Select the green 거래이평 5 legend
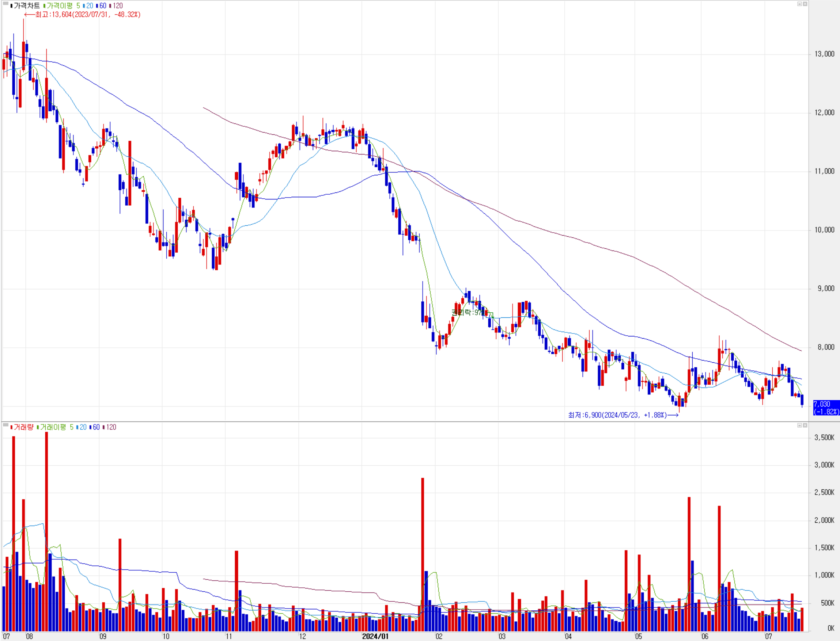The height and width of the screenshot is (641, 840). [x=57, y=427]
